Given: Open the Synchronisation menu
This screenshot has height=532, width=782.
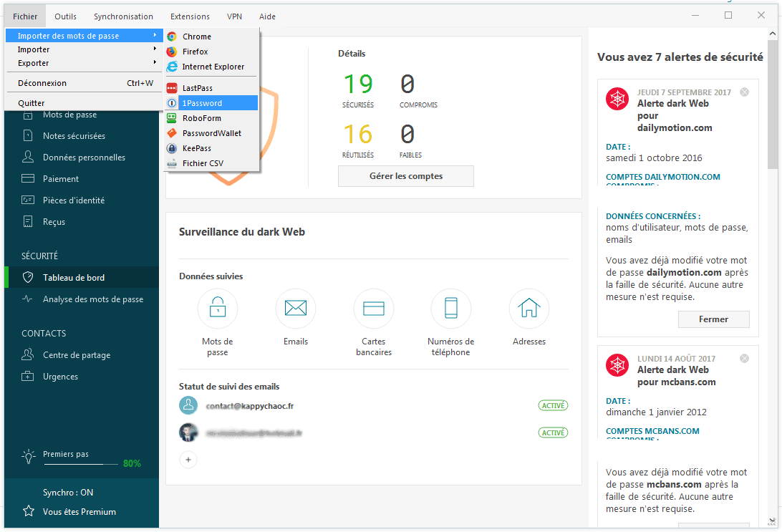Looking at the screenshot, I should [123, 16].
